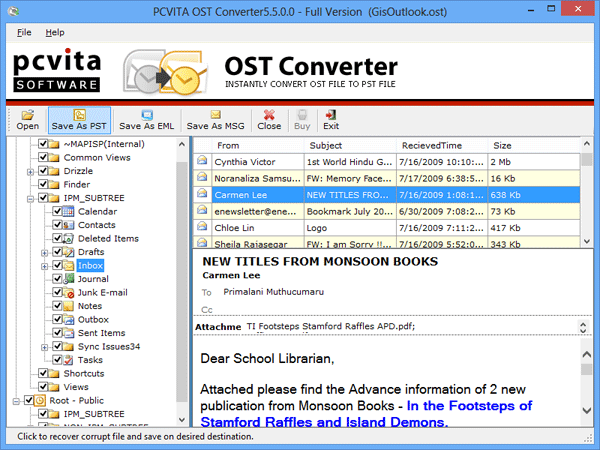Click the Deleted Items folder icon

coord(68,238)
